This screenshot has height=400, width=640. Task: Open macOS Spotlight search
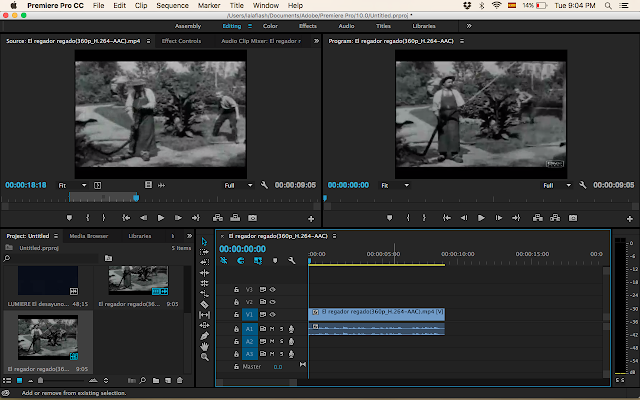coord(608,5)
